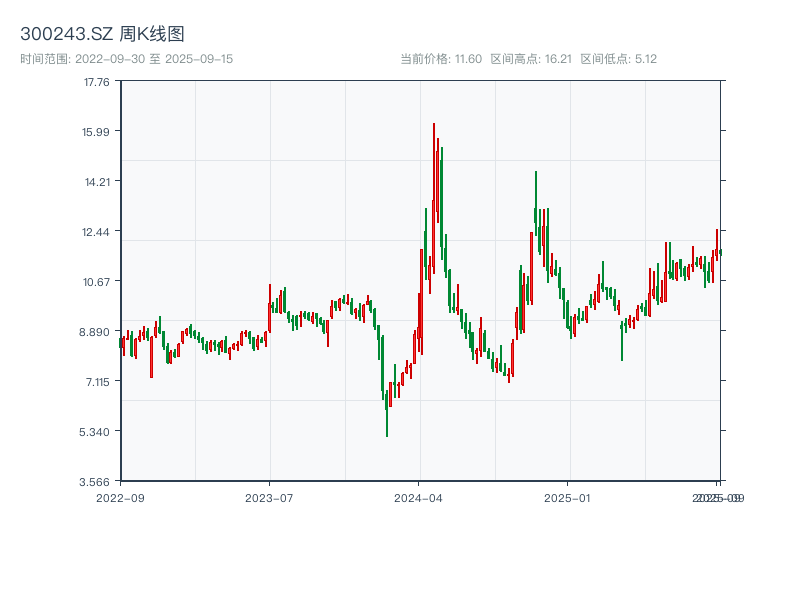Click y-axis label 12.44
This screenshot has width=800, height=600.
[x=96, y=232]
